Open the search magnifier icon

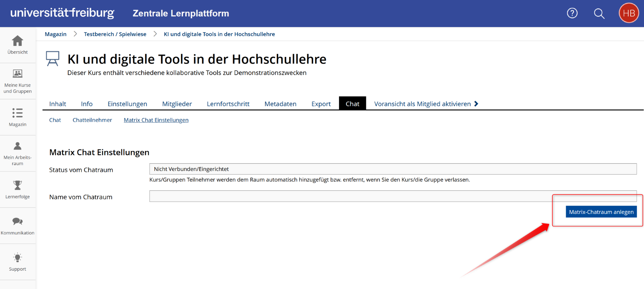tap(599, 14)
